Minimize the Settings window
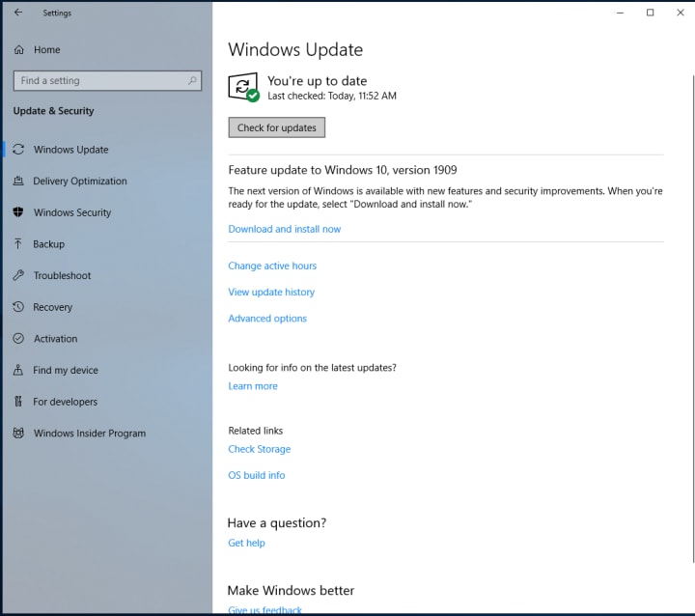 pos(620,13)
